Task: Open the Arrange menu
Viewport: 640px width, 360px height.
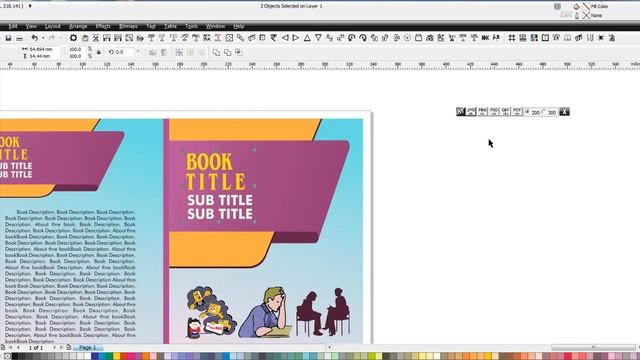Action: tap(78, 26)
